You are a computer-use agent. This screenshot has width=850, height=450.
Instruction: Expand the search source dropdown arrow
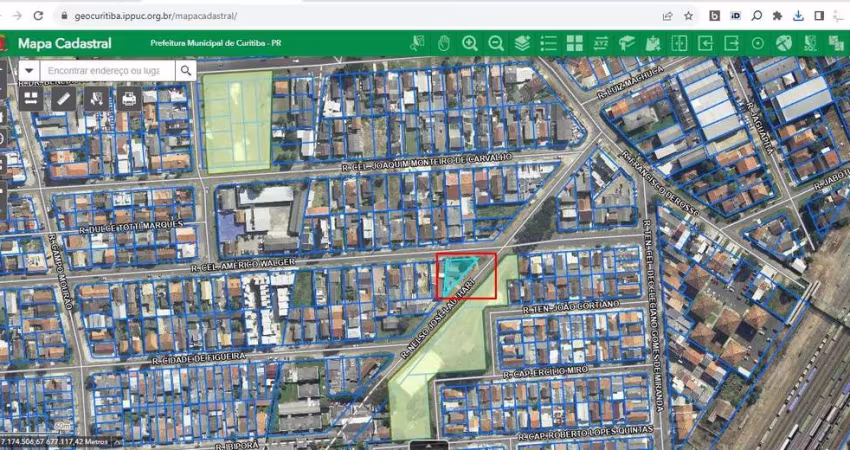29,70
